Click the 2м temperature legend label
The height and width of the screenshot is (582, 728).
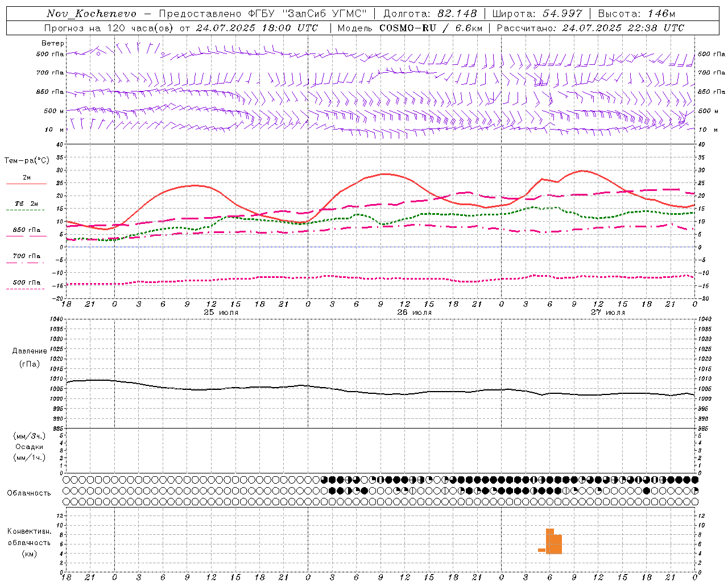[27, 177]
